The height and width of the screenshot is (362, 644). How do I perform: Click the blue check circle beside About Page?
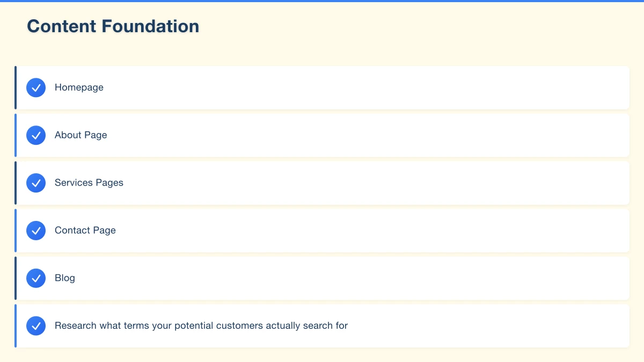coord(36,135)
